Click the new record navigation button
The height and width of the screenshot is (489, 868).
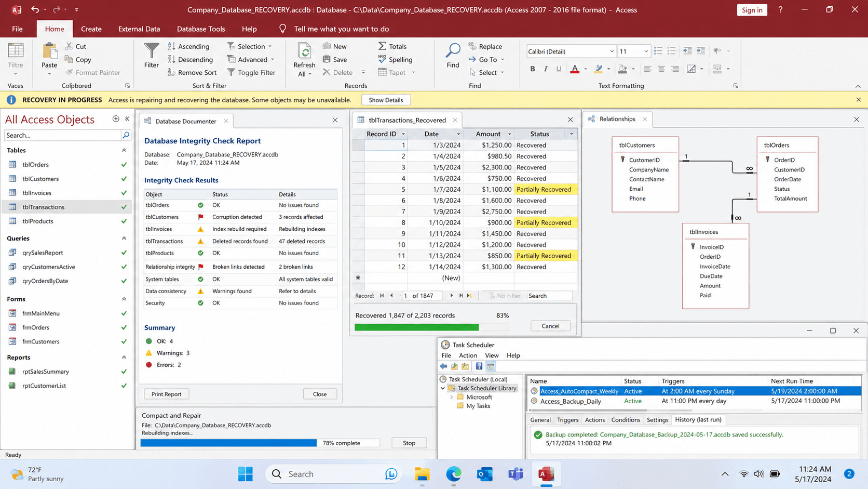pyautogui.click(x=469, y=296)
